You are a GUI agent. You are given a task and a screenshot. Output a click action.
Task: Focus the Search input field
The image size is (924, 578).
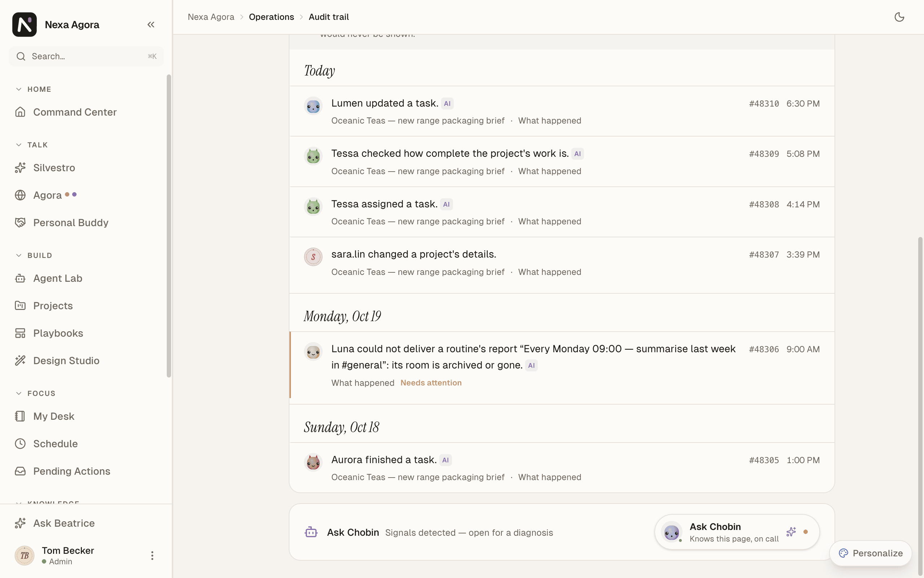tap(86, 57)
